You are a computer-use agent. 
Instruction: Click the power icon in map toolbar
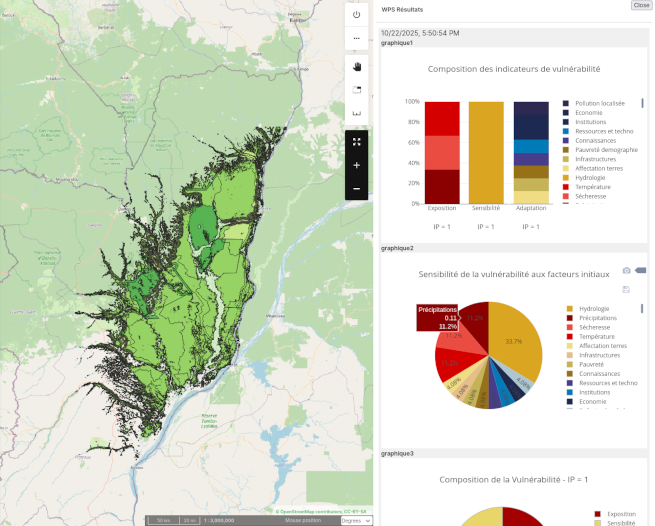[357, 15]
